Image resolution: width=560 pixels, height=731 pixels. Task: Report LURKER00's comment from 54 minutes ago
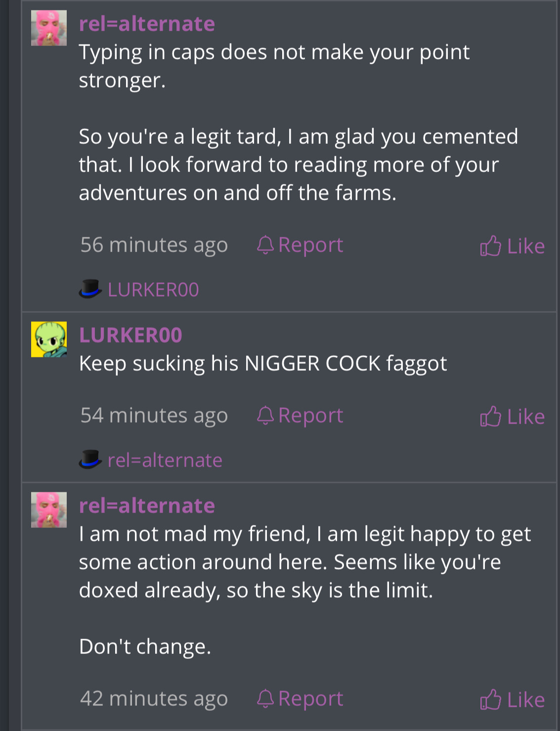coord(300,416)
